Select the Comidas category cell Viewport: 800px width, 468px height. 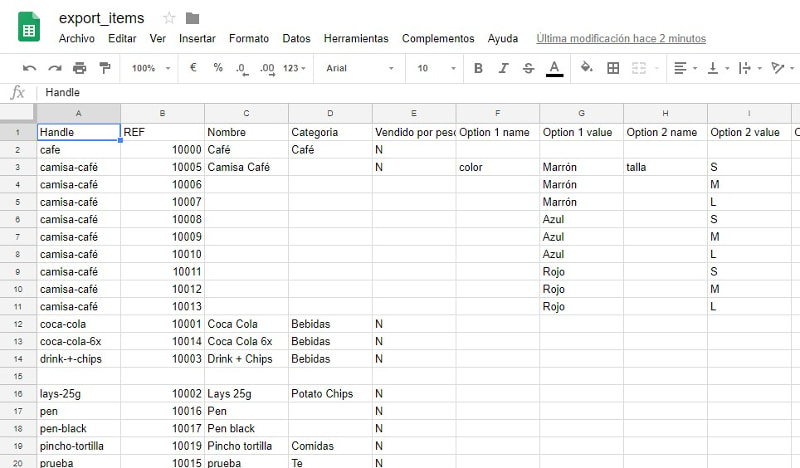330,446
